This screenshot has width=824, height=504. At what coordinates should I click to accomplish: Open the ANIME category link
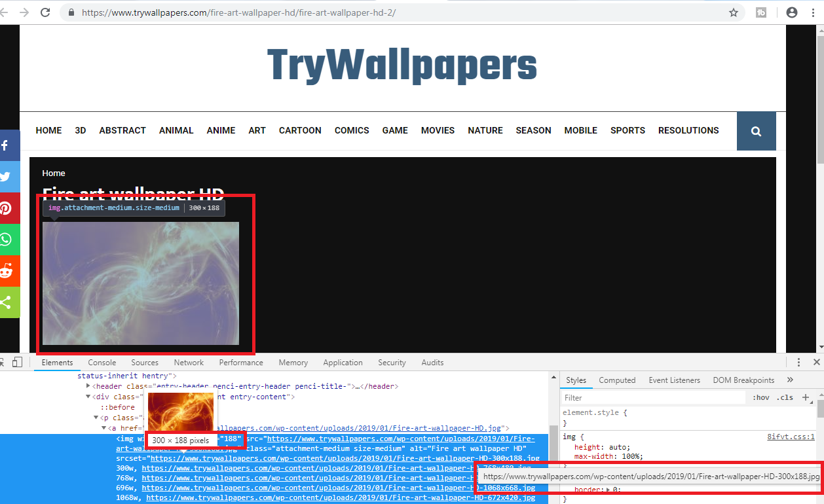221,130
